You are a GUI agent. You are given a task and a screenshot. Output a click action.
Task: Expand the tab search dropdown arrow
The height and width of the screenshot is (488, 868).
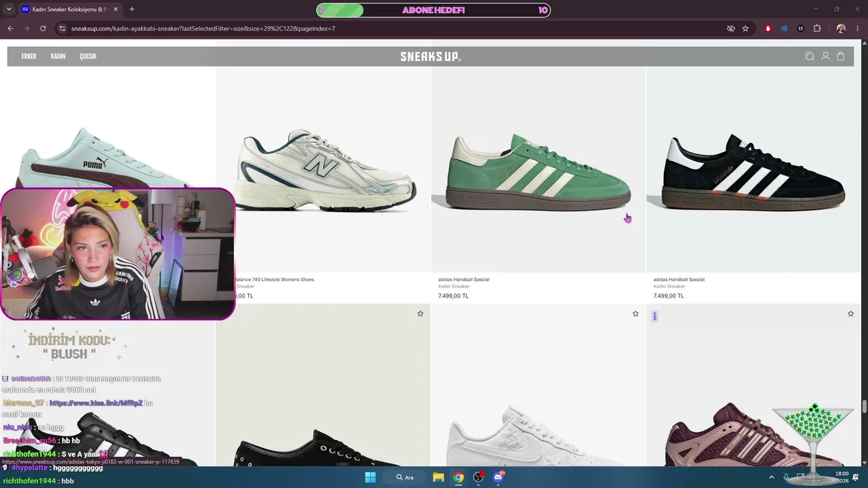tap(7, 9)
